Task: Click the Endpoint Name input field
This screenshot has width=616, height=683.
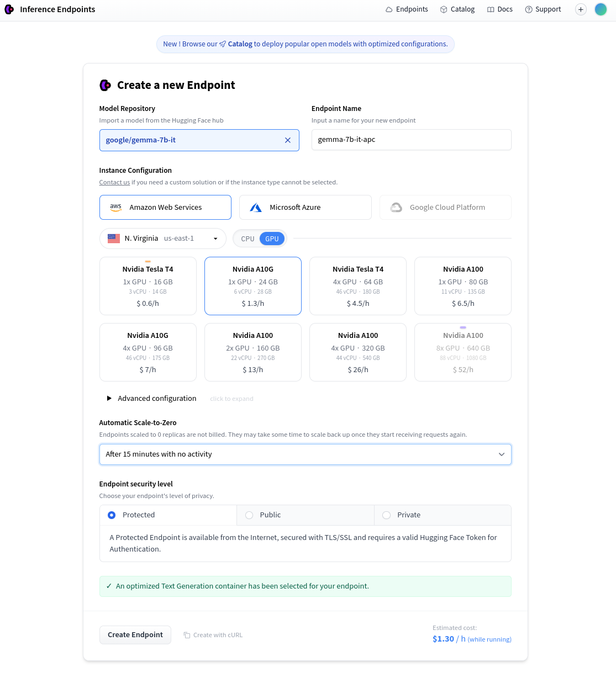Action: pyautogui.click(x=411, y=140)
